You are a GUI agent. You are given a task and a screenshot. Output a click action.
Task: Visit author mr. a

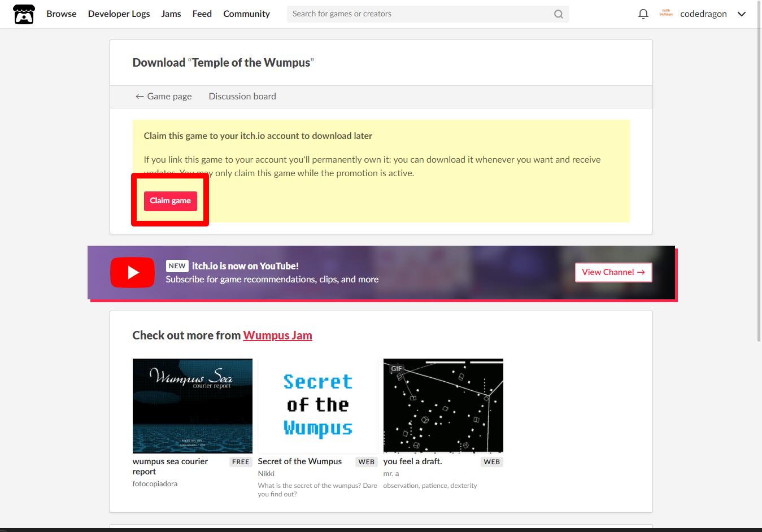(x=391, y=474)
